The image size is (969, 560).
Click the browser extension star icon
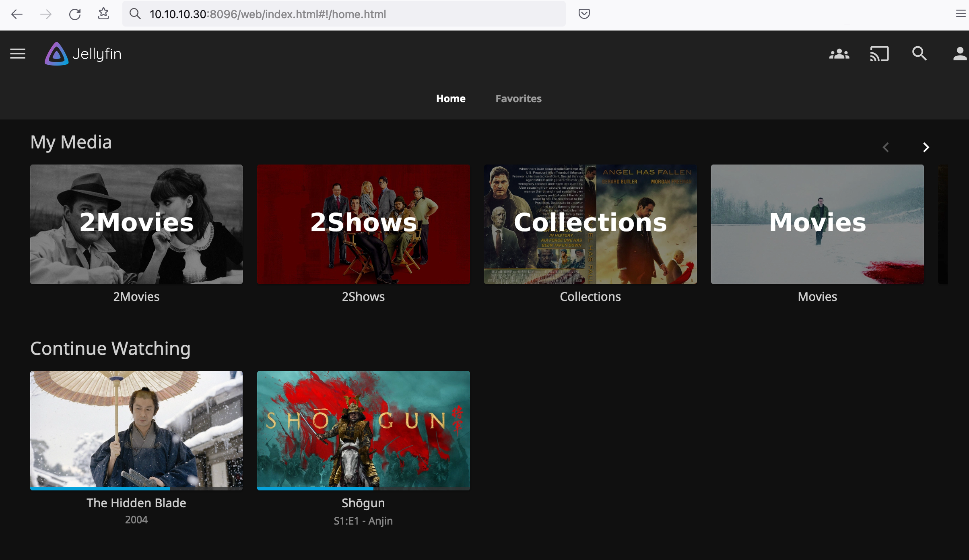103,14
